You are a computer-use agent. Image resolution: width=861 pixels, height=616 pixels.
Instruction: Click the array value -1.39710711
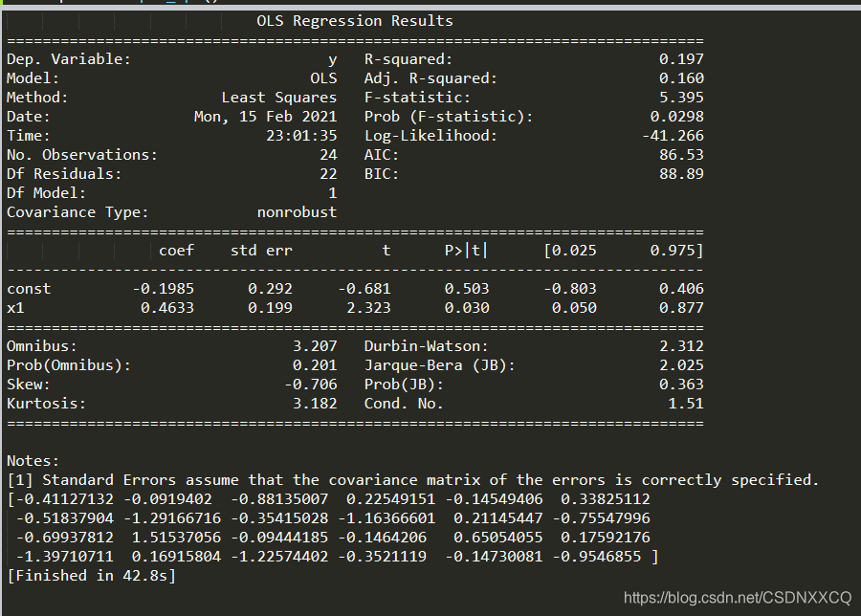click(x=65, y=558)
